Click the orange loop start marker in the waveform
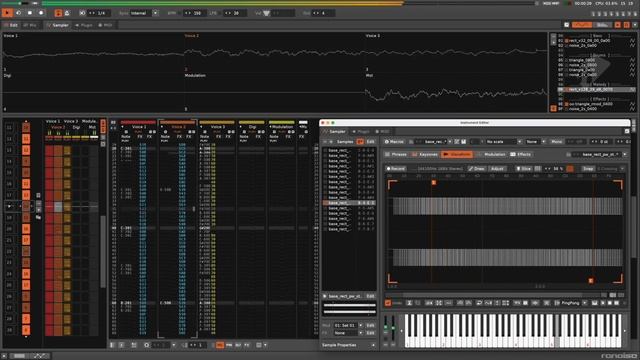The height and width of the screenshot is (360, 640). pos(433,182)
